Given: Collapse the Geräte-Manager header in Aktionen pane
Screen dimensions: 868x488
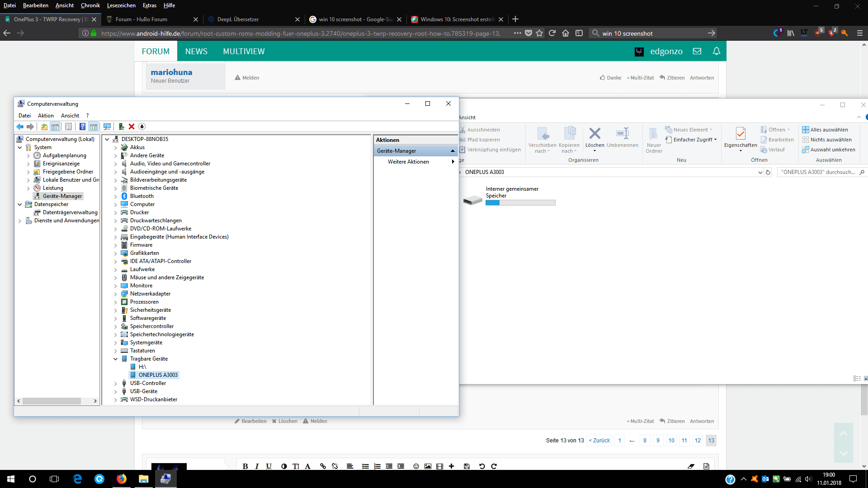Looking at the screenshot, I should coord(452,151).
